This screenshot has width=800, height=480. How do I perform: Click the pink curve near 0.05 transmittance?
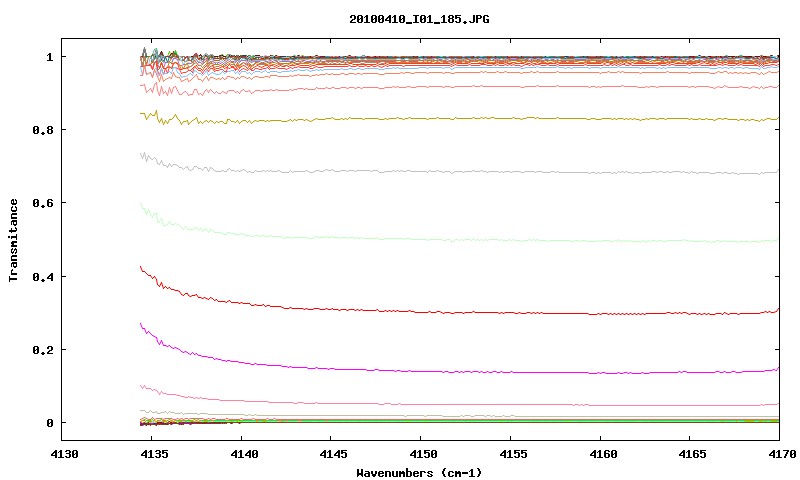click(x=459, y=405)
